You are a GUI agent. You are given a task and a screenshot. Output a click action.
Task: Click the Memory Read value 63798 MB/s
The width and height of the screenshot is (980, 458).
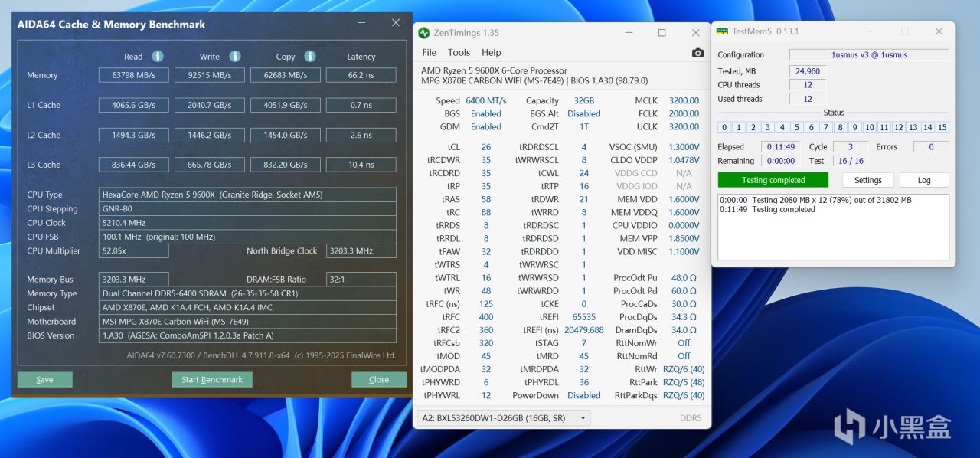[133, 75]
